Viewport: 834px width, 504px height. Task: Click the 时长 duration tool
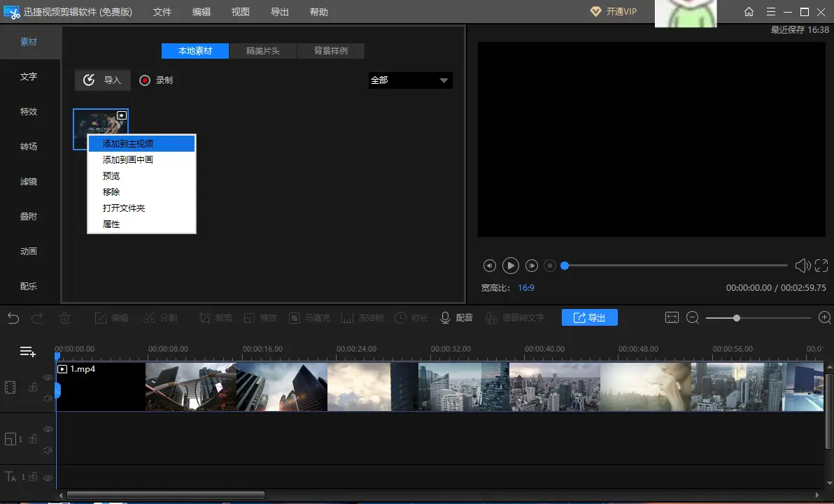coord(411,318)
